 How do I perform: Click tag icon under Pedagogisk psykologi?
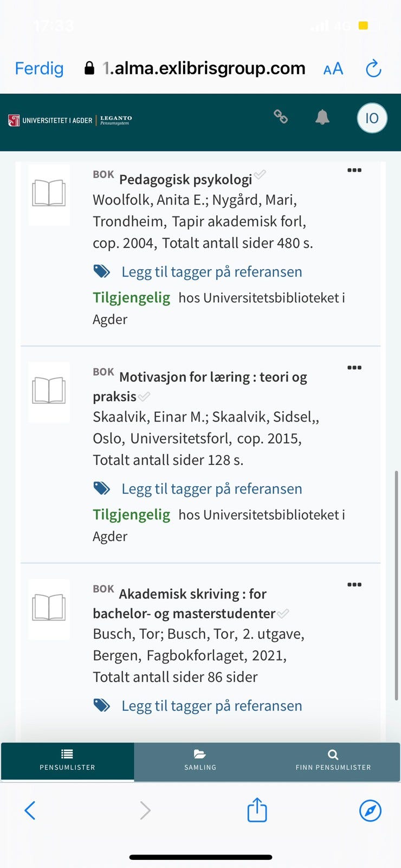(x=101, y=271)
